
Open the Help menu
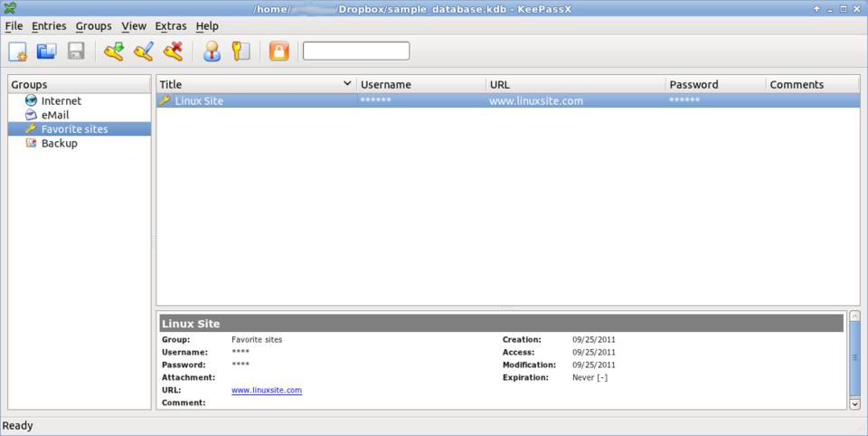point(207,26)
